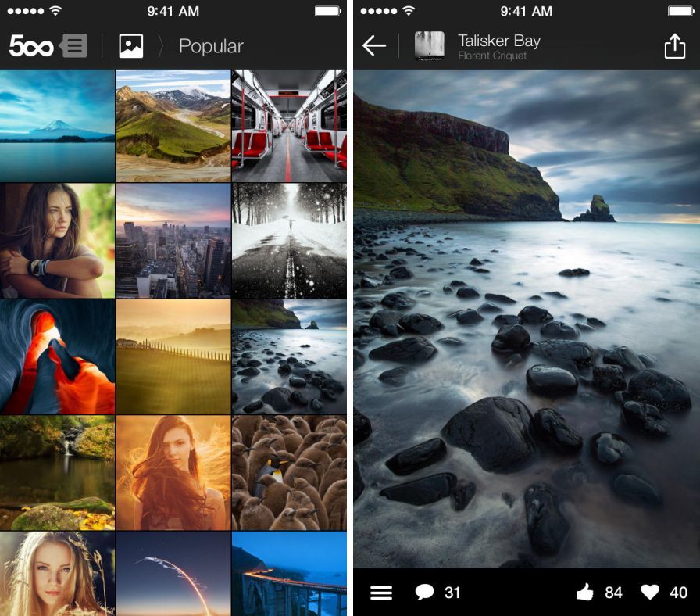The image size is (700, 616).
Task: Open the Mount Fuji lake photo
Action: point(57,125)
